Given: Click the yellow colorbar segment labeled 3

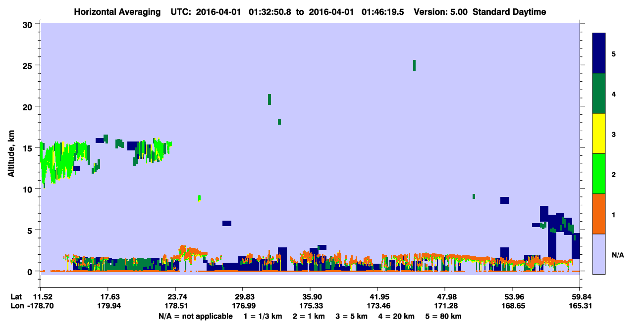Looking at the screenshot, I should (599, 134).
